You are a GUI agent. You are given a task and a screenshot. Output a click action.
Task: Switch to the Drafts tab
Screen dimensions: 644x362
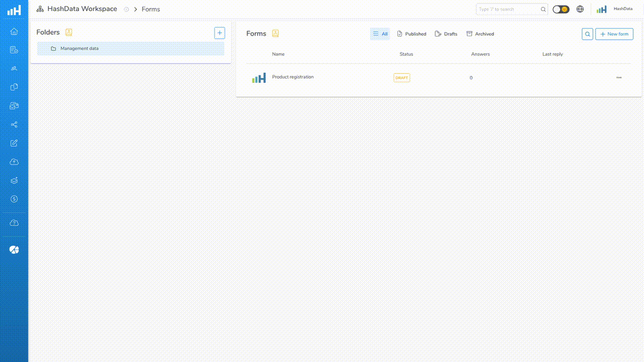446,34
